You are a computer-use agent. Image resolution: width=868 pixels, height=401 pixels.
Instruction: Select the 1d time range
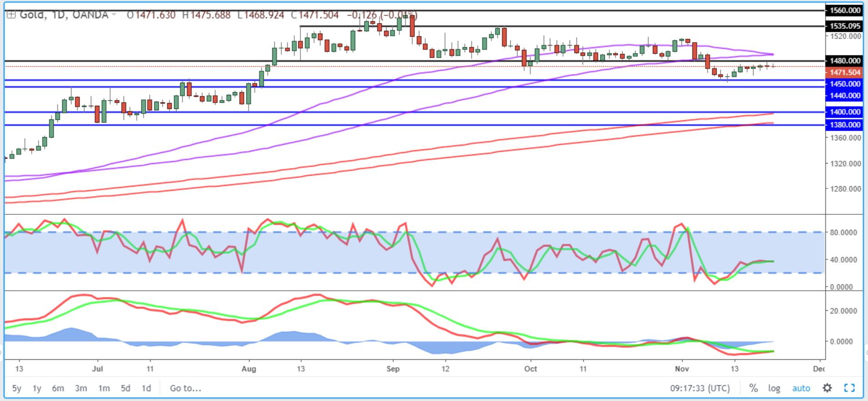146,388
